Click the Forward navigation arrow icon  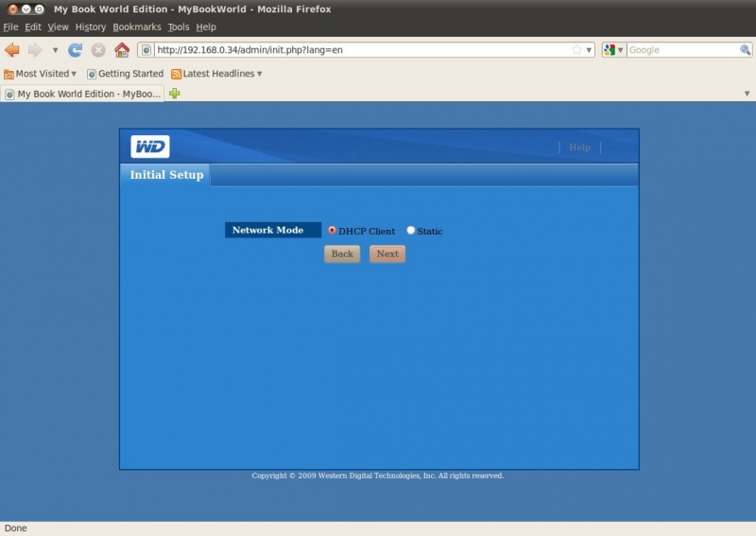tap(35, 50)
